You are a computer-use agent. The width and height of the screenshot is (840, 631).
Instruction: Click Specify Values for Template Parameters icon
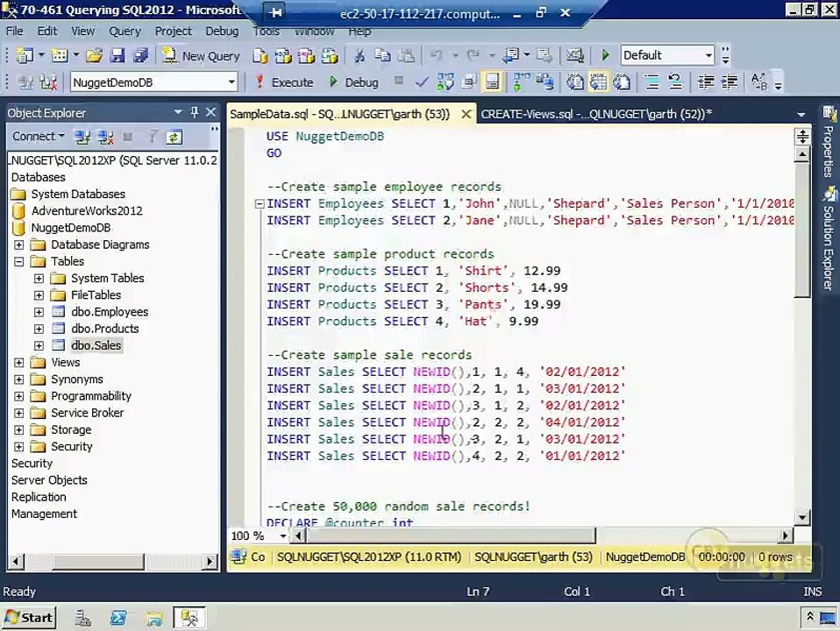(x=759, y=82)
